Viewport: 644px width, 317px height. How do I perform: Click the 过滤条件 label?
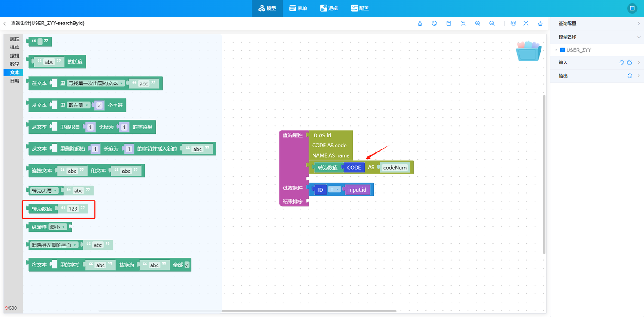(x=292, y=188)
